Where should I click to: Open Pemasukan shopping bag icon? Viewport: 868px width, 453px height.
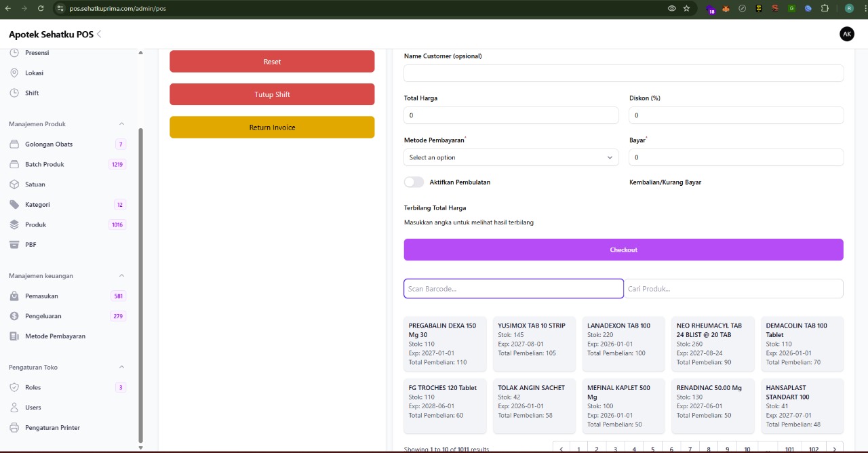(x=14, y=296)
